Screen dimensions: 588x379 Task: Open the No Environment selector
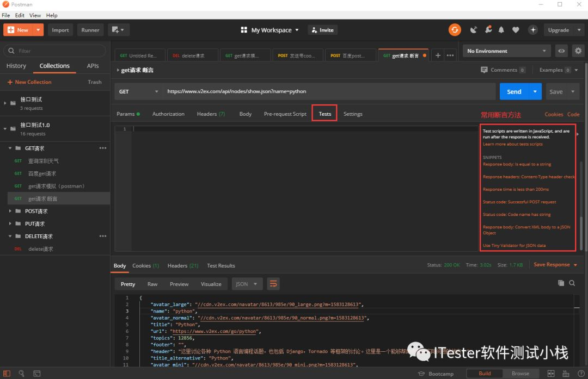pyautogui.click(x=507, y=51)
